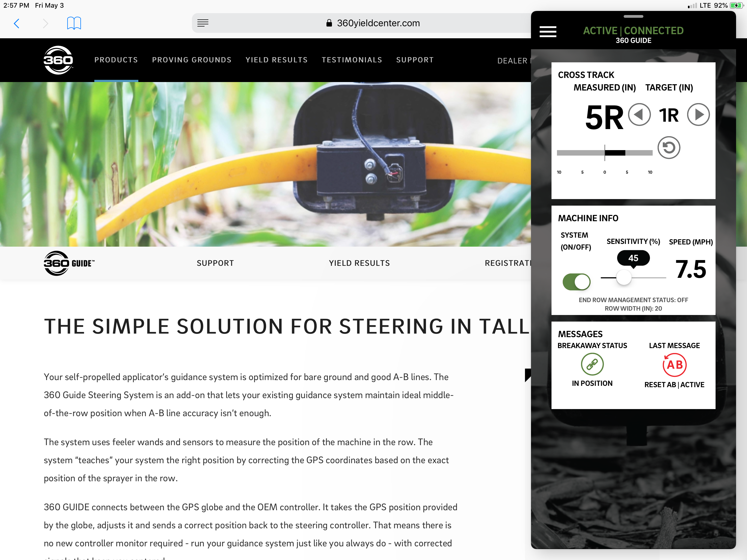Tap the Reset AB icon

[674, 365]
